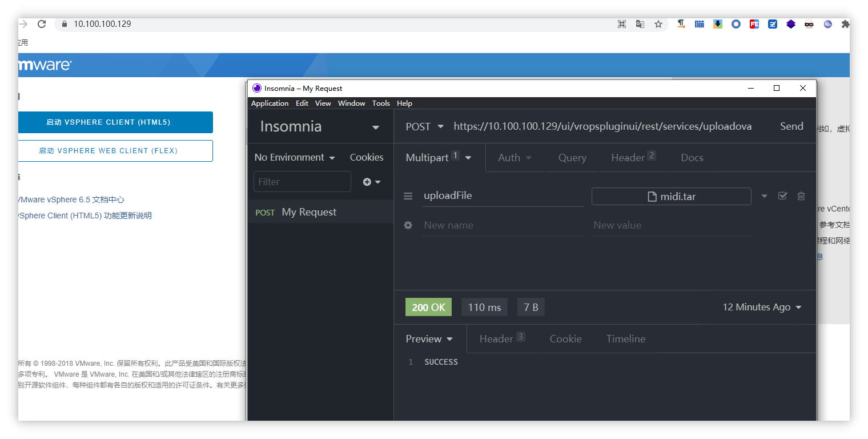This screenshot has height=439, width=868.
Task: Open the Insomnia workspace dropdown
Action: pos(376,127)
